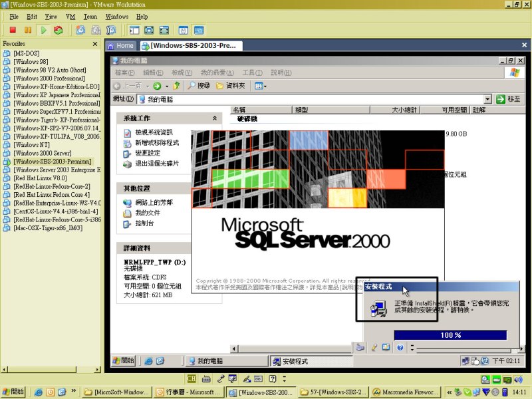Collapse the 系統工作 panel section

214,118
